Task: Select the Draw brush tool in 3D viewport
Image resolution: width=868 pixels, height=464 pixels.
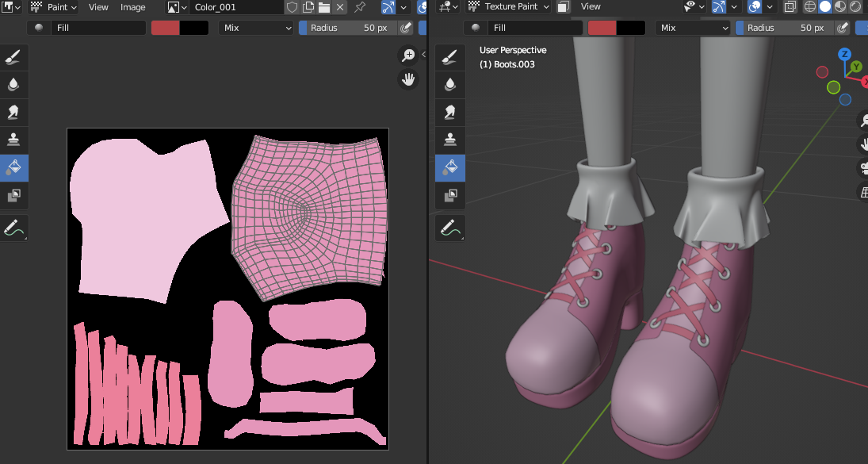Action: [x=450, y=56]
